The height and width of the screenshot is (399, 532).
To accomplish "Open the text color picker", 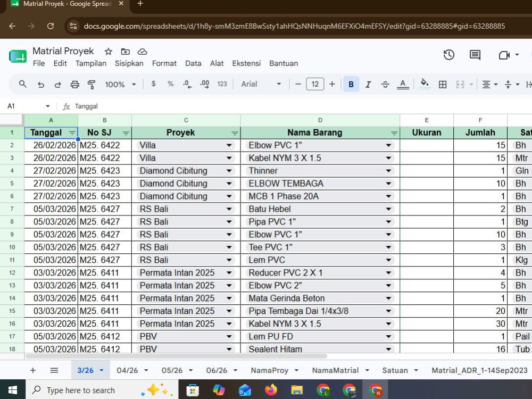I will (x=403, y=85).
